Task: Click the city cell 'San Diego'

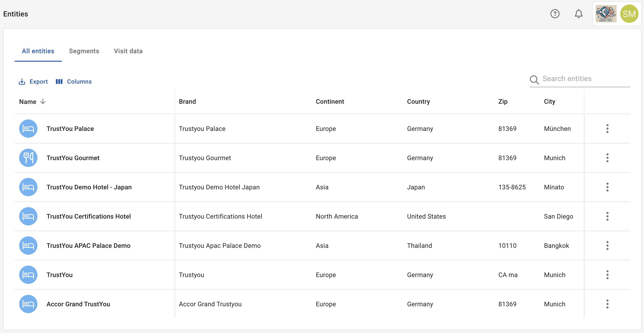Action: point(558,217)
